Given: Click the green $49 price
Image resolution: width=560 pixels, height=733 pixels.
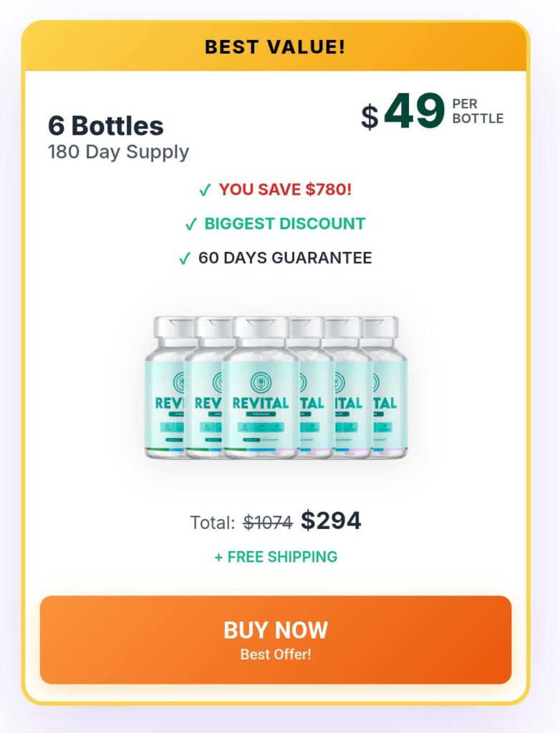Looking at the screenshot, I should pos(414,112).
